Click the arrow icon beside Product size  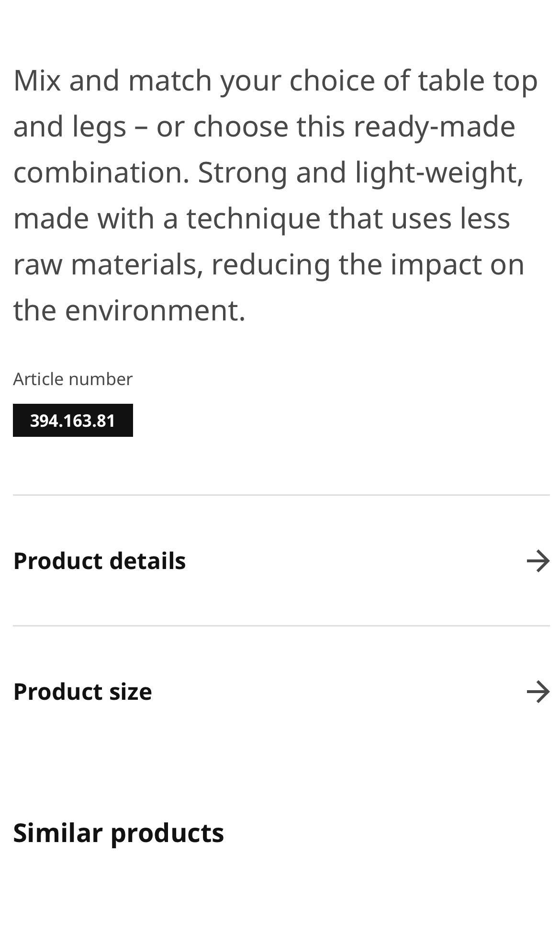coord(538,692)
